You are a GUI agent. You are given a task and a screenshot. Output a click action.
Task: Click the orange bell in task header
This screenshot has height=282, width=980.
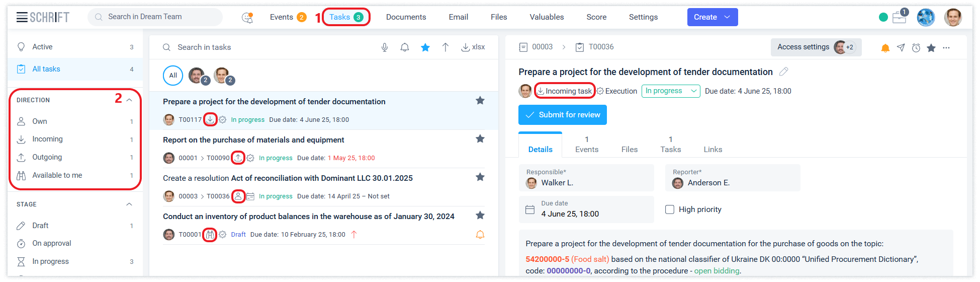pyautogui.click(x=885, y=48)
